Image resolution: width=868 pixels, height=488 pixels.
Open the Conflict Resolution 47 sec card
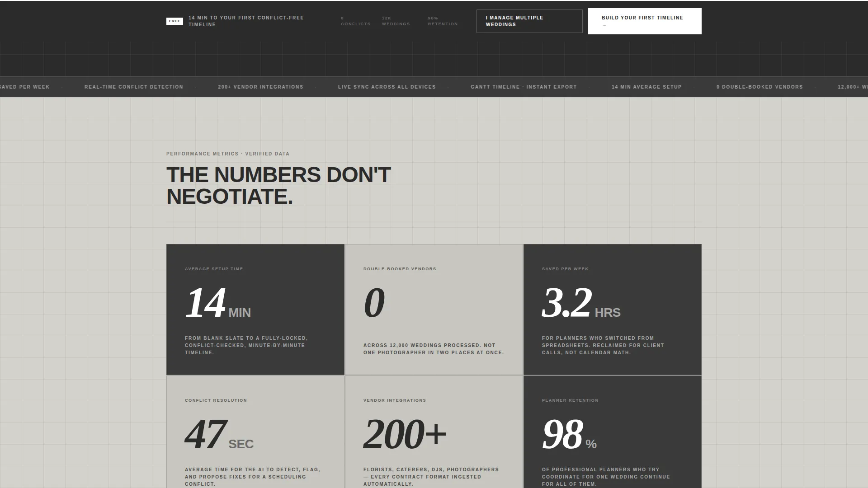[x=255, y=432]
